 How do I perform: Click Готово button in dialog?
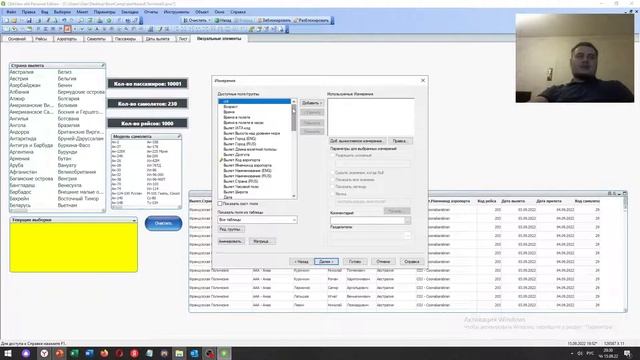(355, 261)
